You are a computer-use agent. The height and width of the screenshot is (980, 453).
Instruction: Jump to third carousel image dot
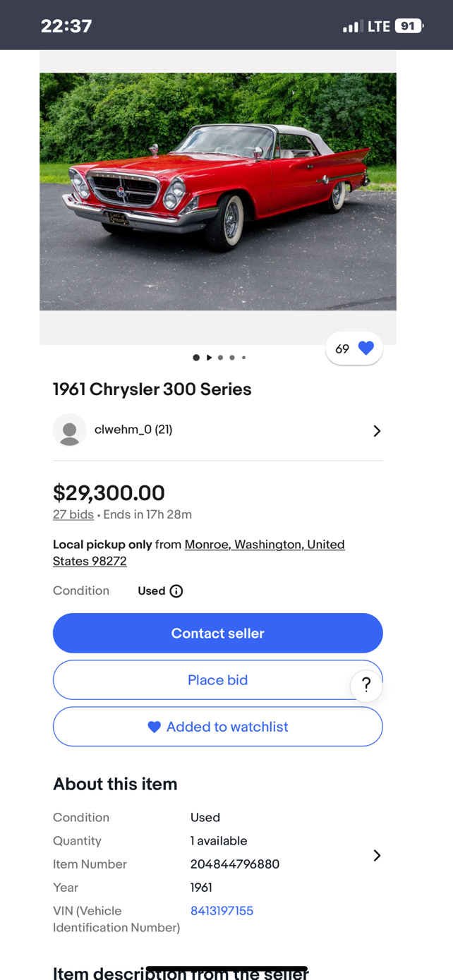[220, 358]
